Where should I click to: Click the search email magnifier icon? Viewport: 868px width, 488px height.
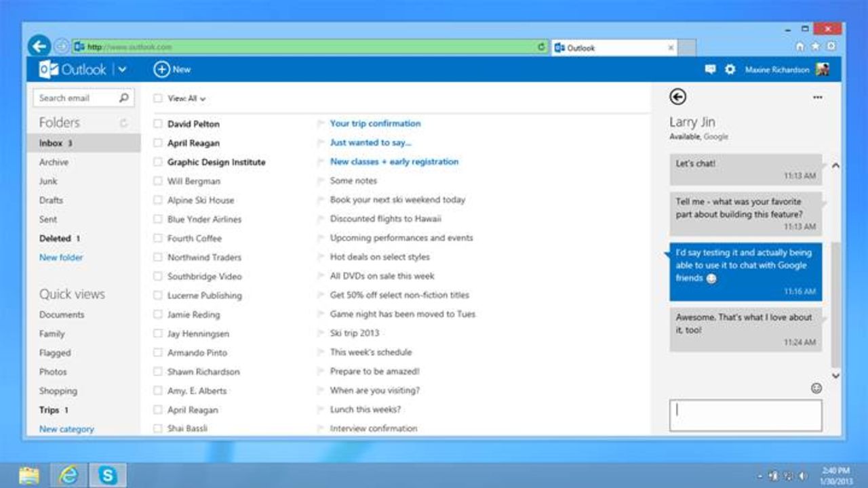pos(123,98)
